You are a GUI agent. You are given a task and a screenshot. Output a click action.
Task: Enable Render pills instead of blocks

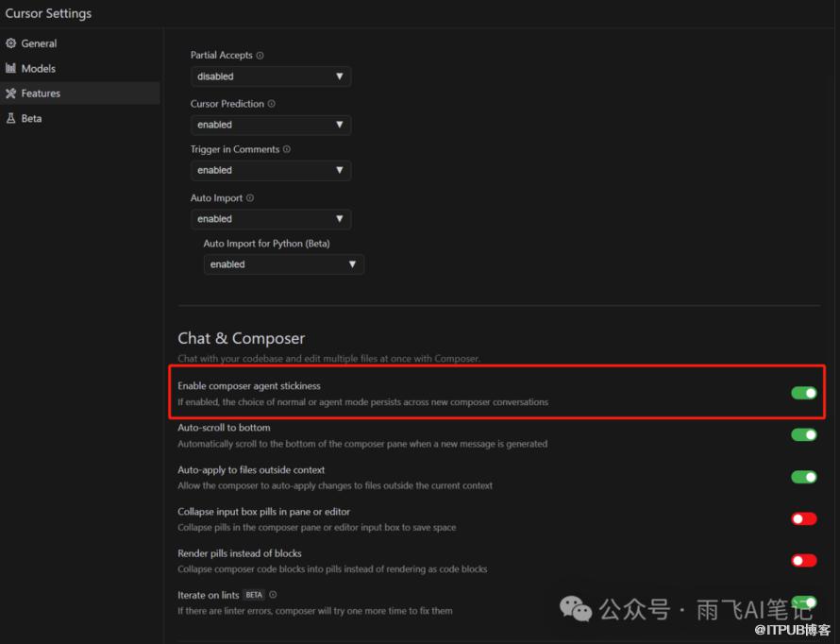click(803, 560)
